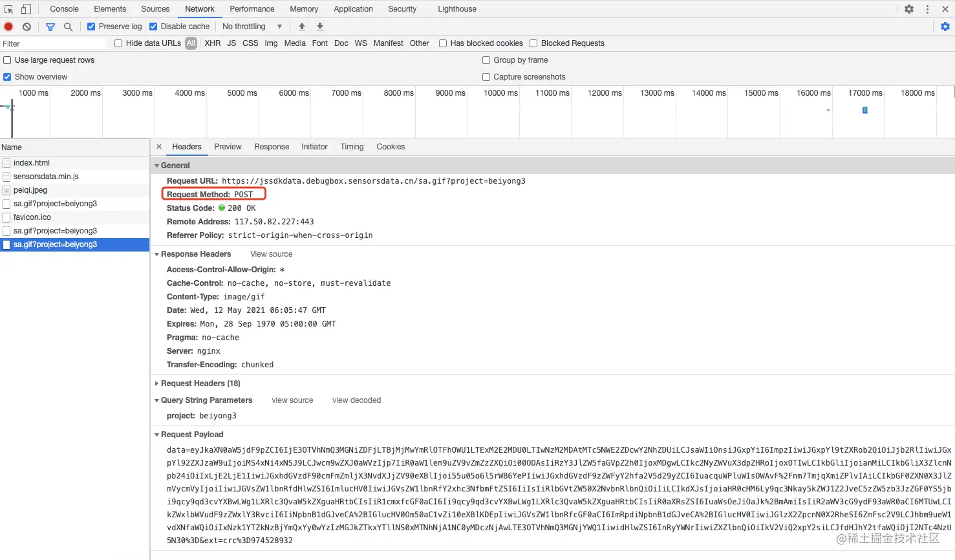
Task: Stop recording network log with red button
Action: point(8,27)
